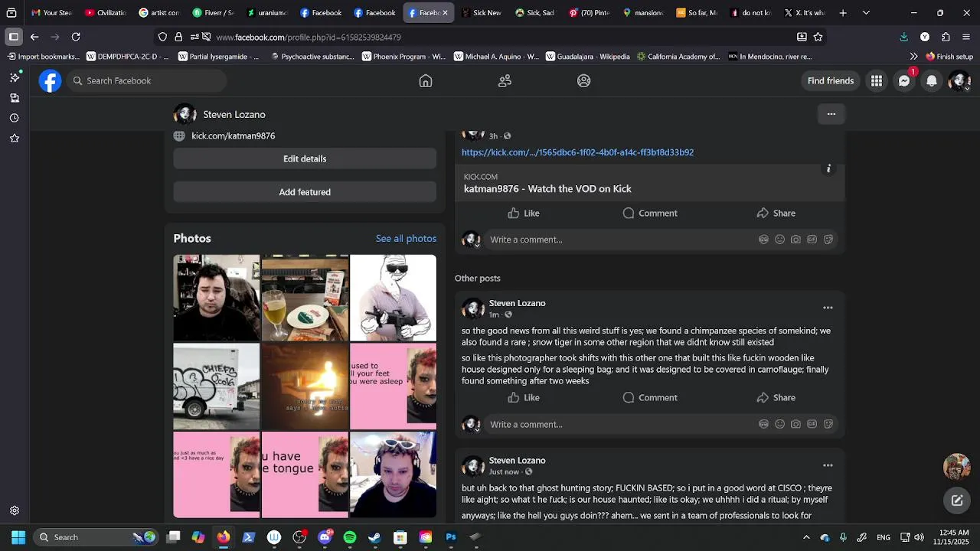The height and width of the screenshot is (551, 980).
Task: Focus the Search Facebook field
Action: coord(146,80)
